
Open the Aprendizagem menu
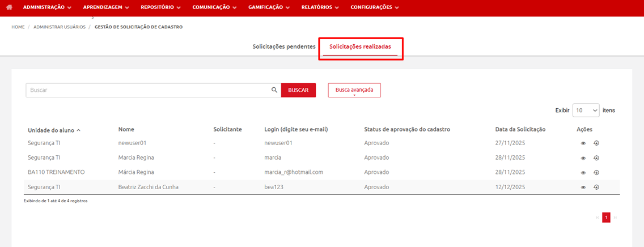click(105, 7)
